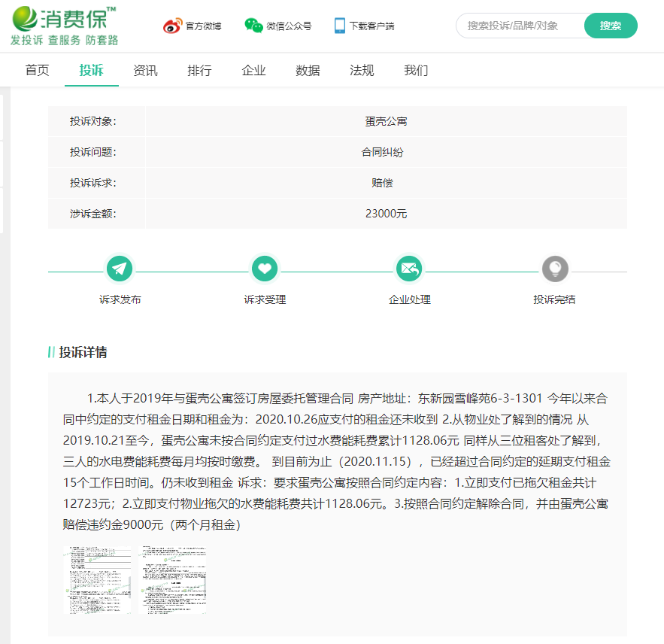664x644 pixels.
Task: Click the 23000元 amount value
Action: coord(387,214)
